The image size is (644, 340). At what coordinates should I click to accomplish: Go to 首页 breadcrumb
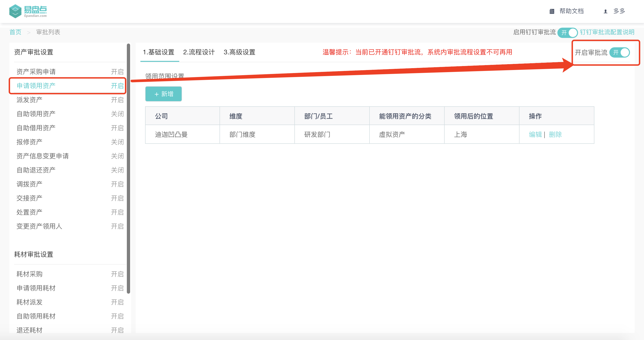point(15,32)
